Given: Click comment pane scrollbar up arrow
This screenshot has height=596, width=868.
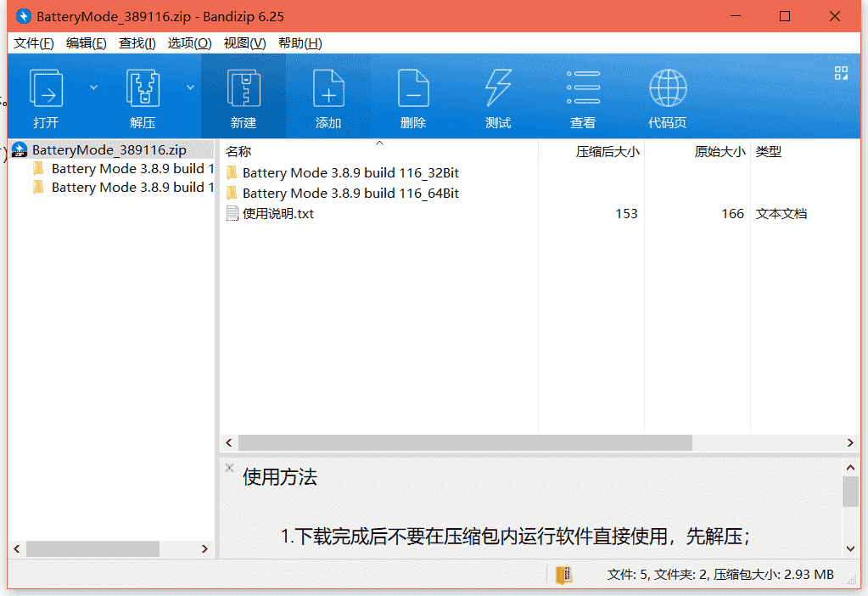Looking at the screenshot, I should tap(850, 468).
